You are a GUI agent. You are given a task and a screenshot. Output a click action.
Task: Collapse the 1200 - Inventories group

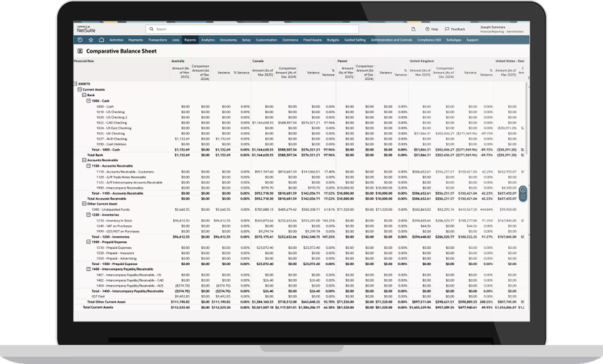point(88,215)
